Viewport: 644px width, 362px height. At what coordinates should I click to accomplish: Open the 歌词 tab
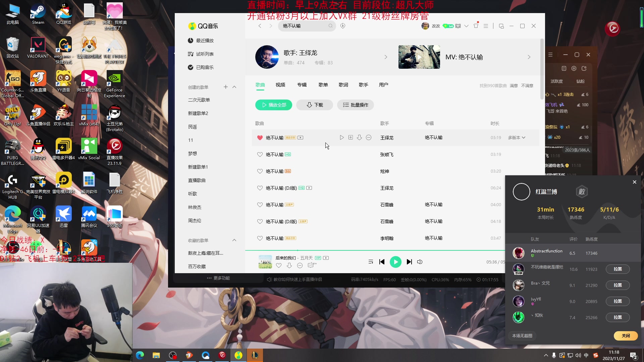pos(343,85)
